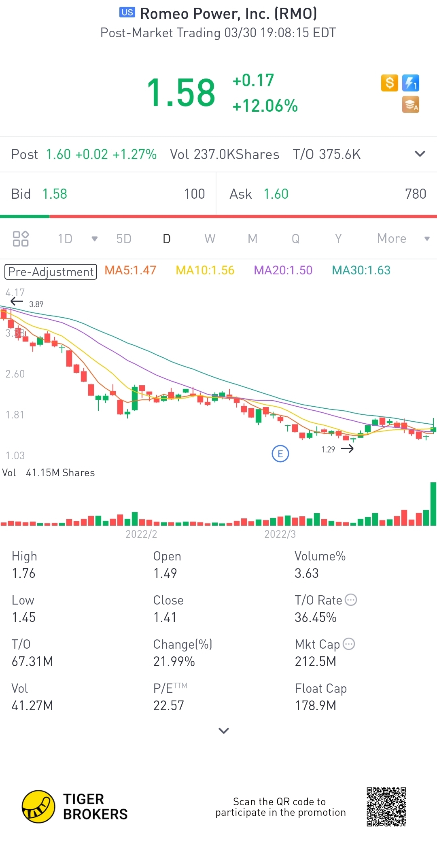The height and width of the screenshot is (868, 437).
Task: Expand more stock statistics chevron
Action: pyautogui.click(x=224, y=731)
